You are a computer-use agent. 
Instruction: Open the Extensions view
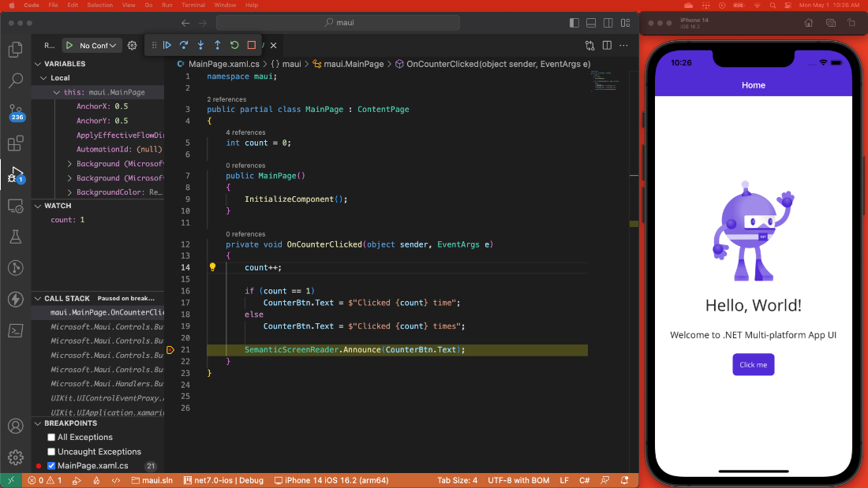pos(16,143)
